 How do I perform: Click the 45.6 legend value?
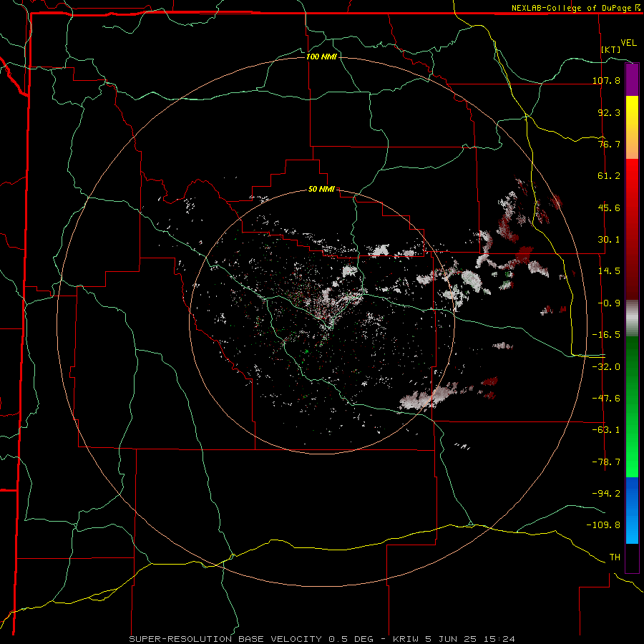coord(609,208)
